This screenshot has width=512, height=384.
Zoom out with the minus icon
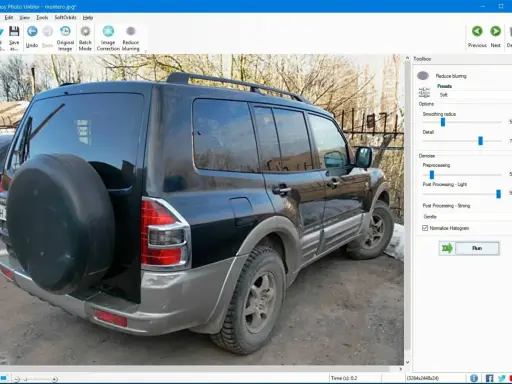[x=17, y=379]
